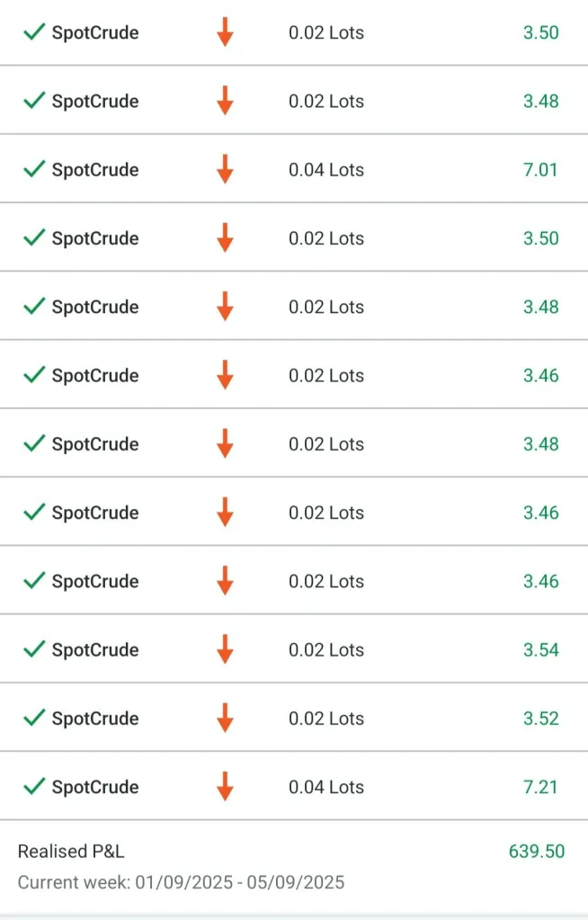Open the SpotCrude trade with 7.01 profit
588x920 pixels.
(95, 170)
